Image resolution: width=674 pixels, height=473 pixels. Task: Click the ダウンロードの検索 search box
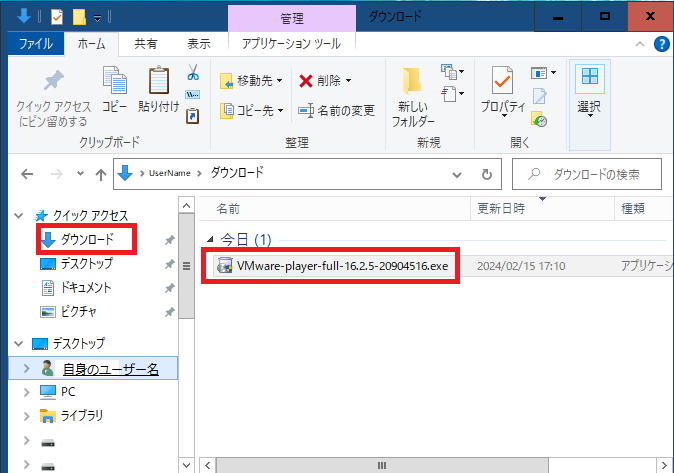point(587,174)
